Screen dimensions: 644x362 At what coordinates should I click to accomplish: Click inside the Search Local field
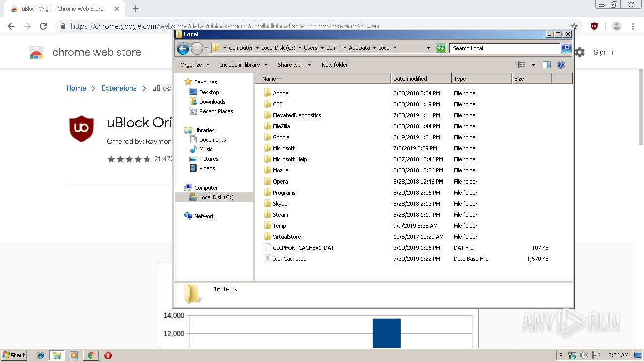505,48
